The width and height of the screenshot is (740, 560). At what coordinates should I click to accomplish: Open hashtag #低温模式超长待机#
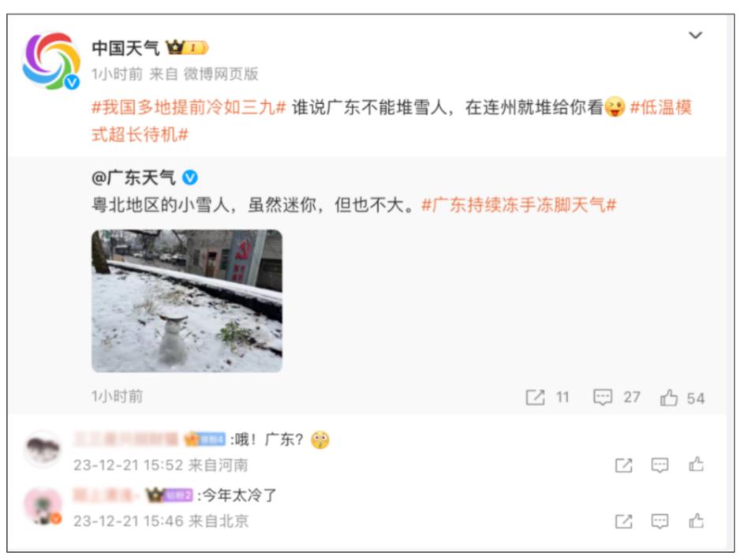(x=392, y=121)
